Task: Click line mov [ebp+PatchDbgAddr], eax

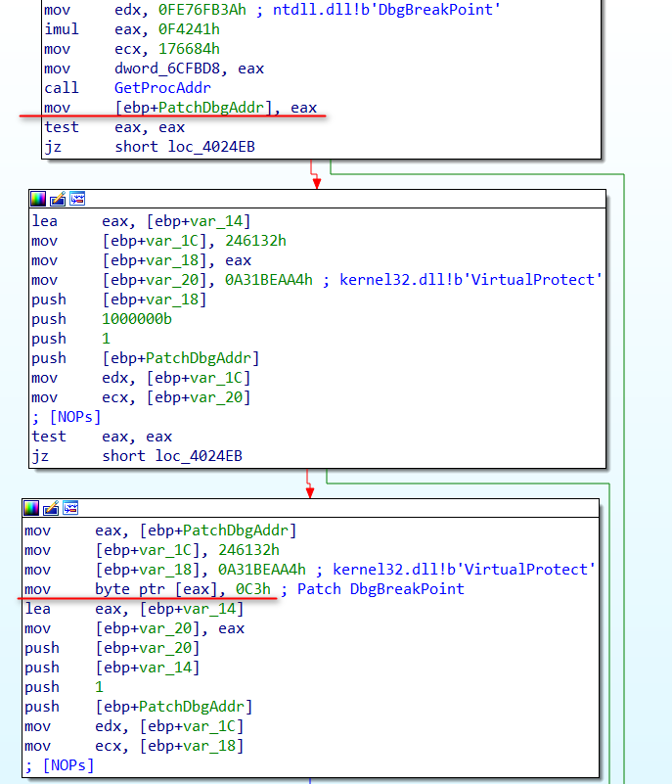Action: pyautogui.click(x=180, y=108)
